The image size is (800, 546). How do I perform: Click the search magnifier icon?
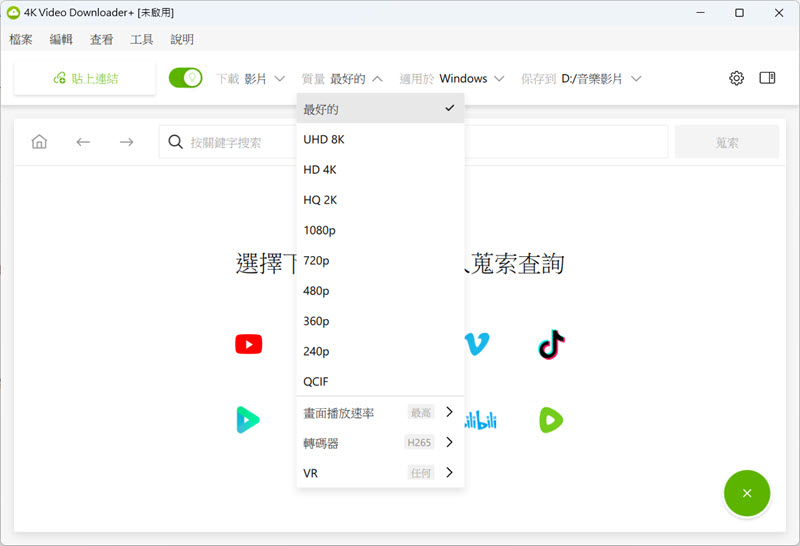point(175,142)
